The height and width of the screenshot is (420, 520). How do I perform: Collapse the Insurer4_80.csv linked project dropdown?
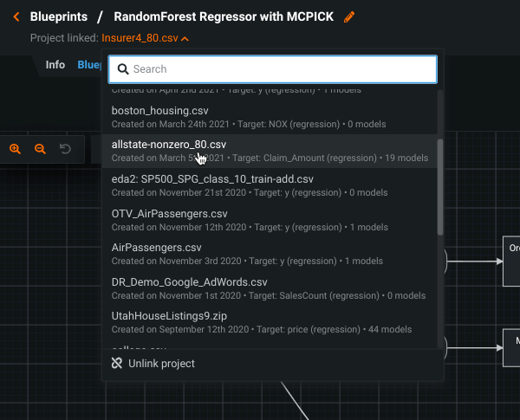click(x=185, y=38)
